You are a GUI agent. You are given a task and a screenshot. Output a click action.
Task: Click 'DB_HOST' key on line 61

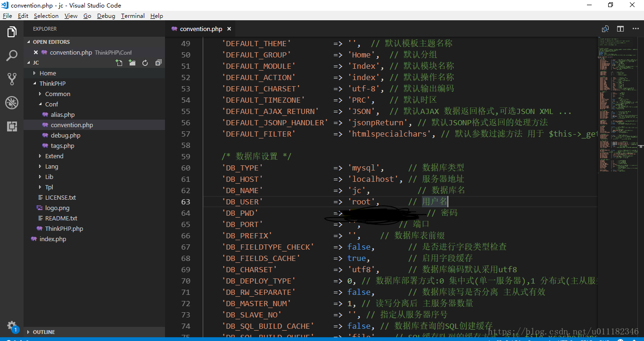[242, 179]
